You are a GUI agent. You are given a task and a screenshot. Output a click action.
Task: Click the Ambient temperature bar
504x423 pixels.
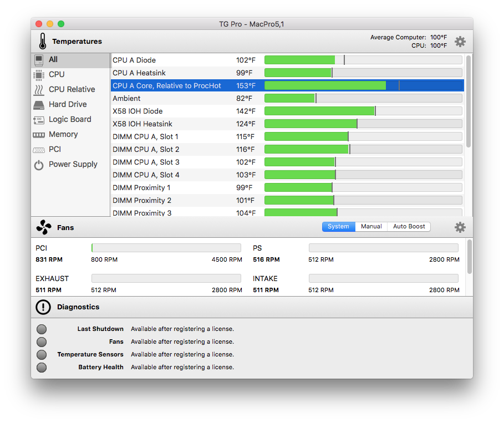[363, 98]
